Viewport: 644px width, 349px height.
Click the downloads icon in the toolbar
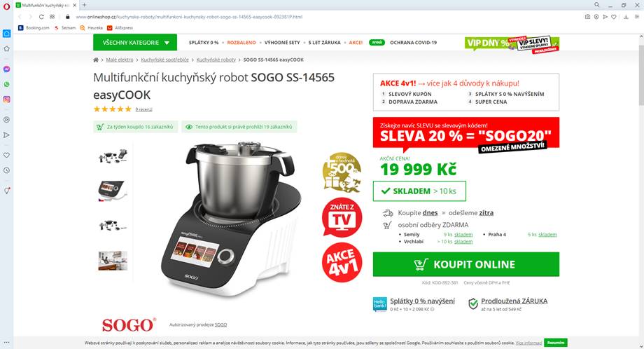tap(626, 17)
